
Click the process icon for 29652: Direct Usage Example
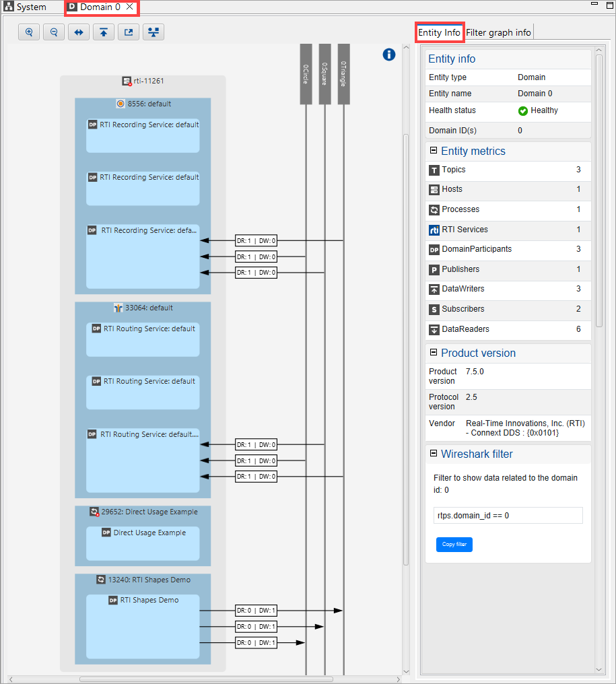(94, 512)
